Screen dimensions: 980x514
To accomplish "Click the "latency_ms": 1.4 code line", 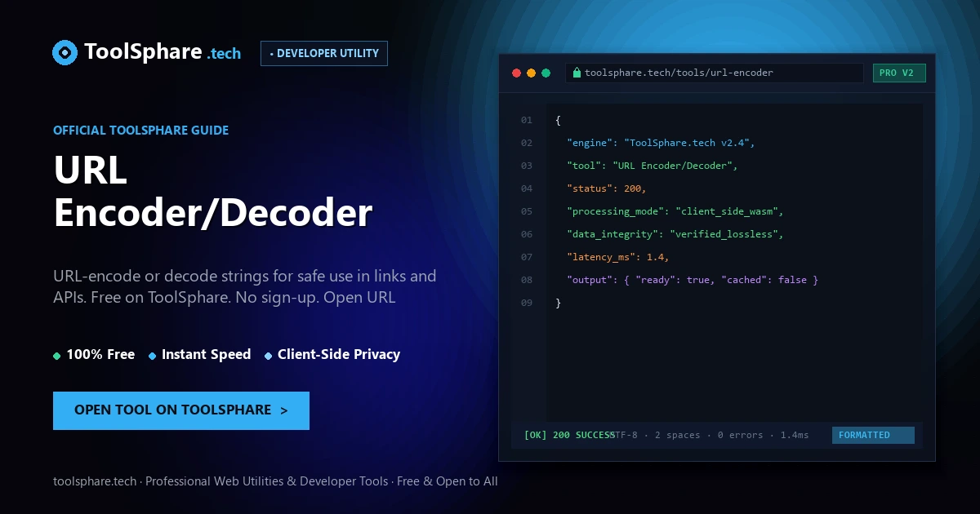I will pyautogui.click(x=618, y=257).
